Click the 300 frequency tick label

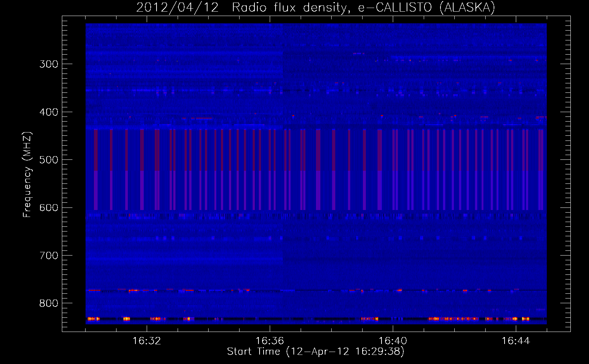(49, 64)
